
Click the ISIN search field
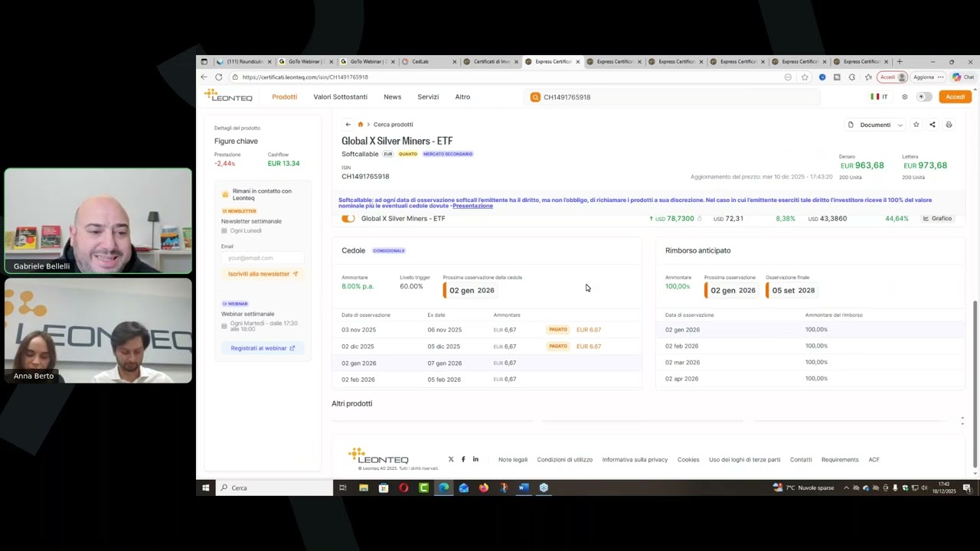672,97
